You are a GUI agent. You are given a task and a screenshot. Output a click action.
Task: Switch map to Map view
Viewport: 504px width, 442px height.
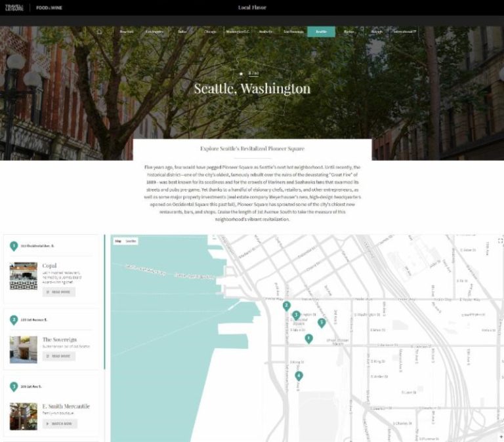(118, 241)
